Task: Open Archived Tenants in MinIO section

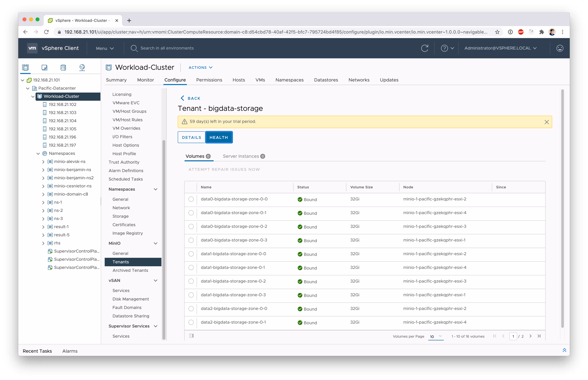Action: (130, 270)
